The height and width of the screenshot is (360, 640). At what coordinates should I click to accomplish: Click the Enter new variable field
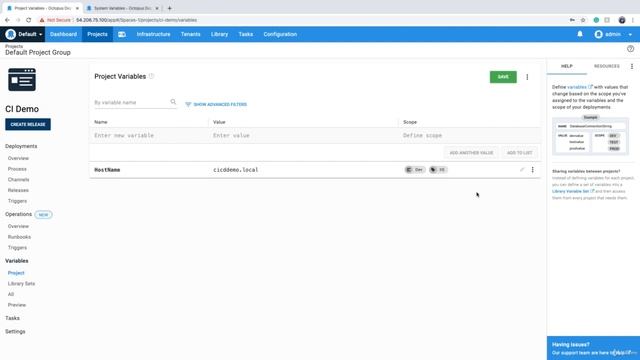149,135
